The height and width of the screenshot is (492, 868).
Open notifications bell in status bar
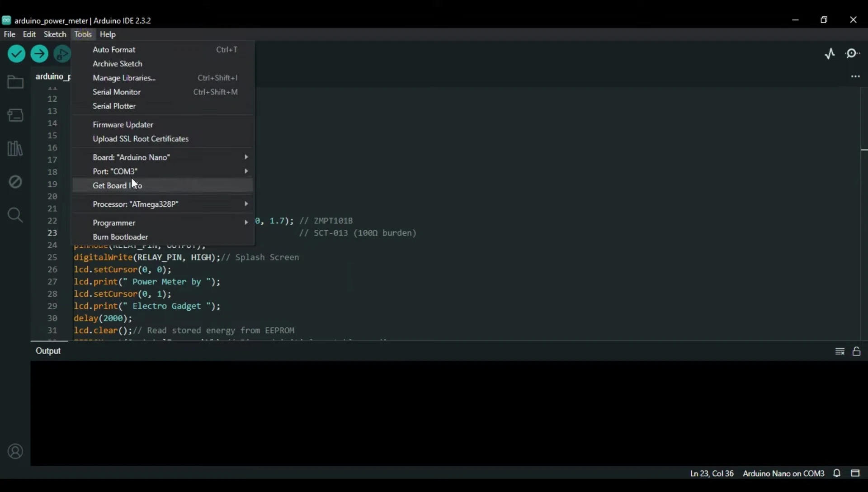tap(837, 473)
